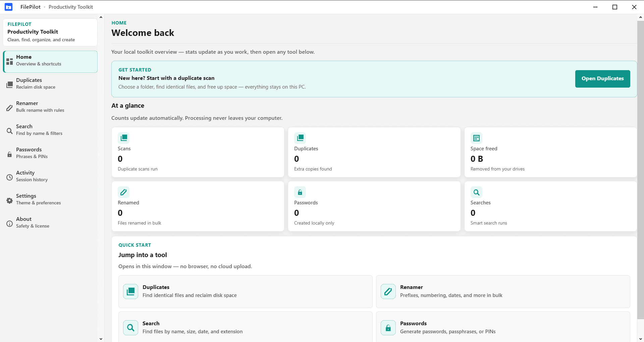Click the 'At a glance' heading
Viewport: 644px width, 342px height.
pyautogui.click(x=128, y=105)
